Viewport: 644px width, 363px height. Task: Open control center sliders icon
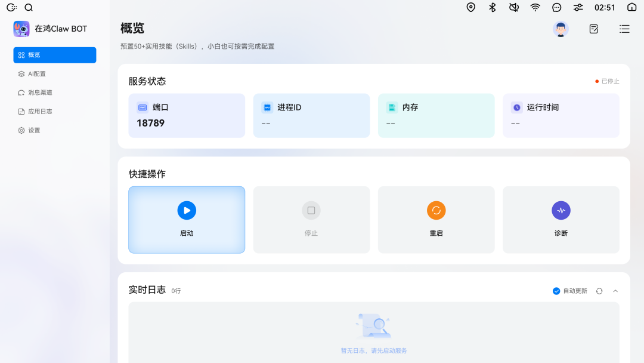(578, 7)
